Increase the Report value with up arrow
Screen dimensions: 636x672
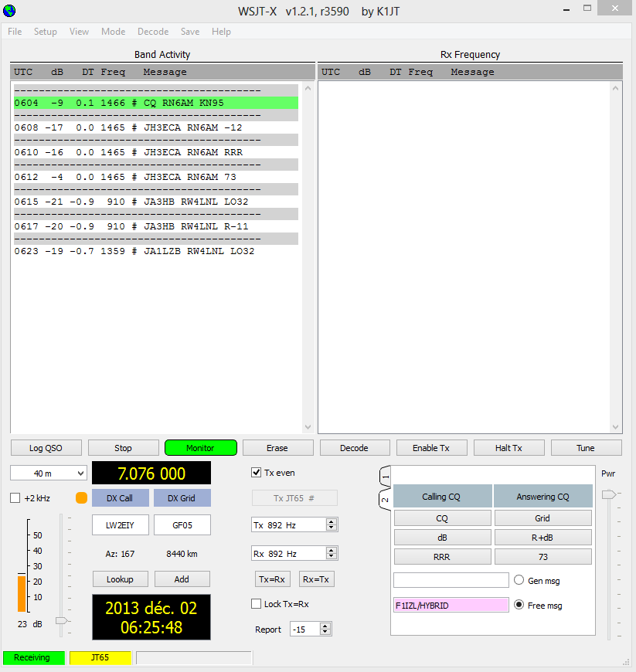tap(325, 626)
